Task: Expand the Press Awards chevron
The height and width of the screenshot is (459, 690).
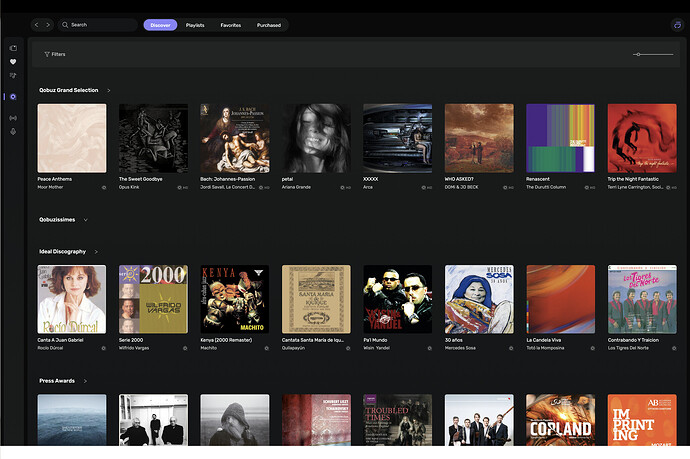Action: 85,381
